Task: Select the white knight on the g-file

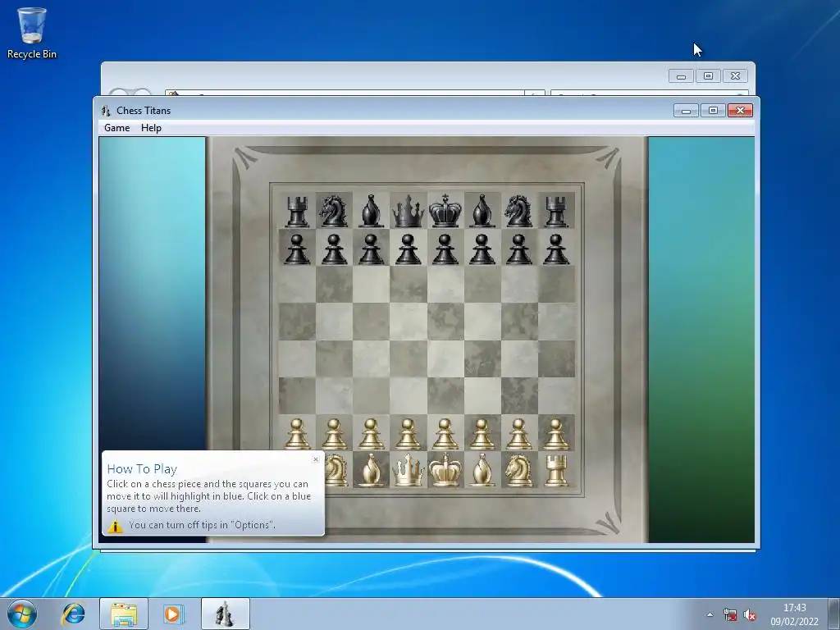Action: [518, 470]
